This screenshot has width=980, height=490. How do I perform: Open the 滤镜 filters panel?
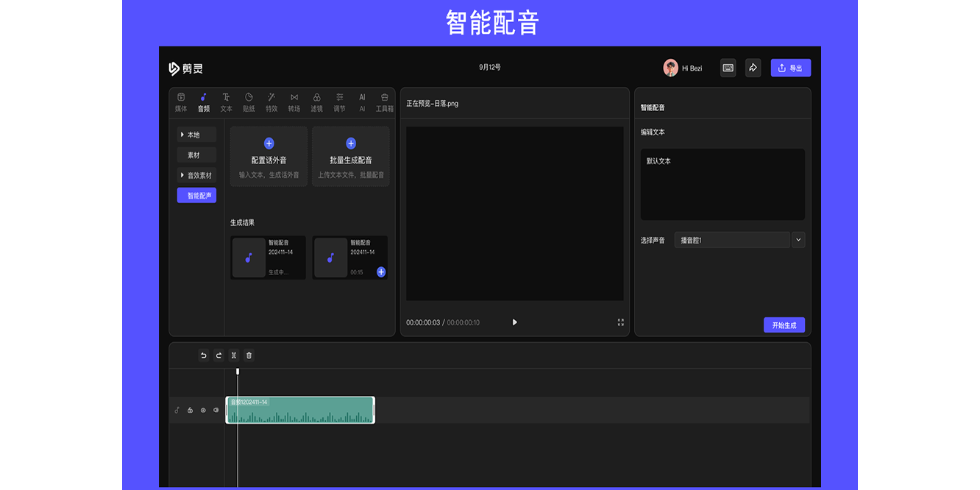[x=317, y=102]
